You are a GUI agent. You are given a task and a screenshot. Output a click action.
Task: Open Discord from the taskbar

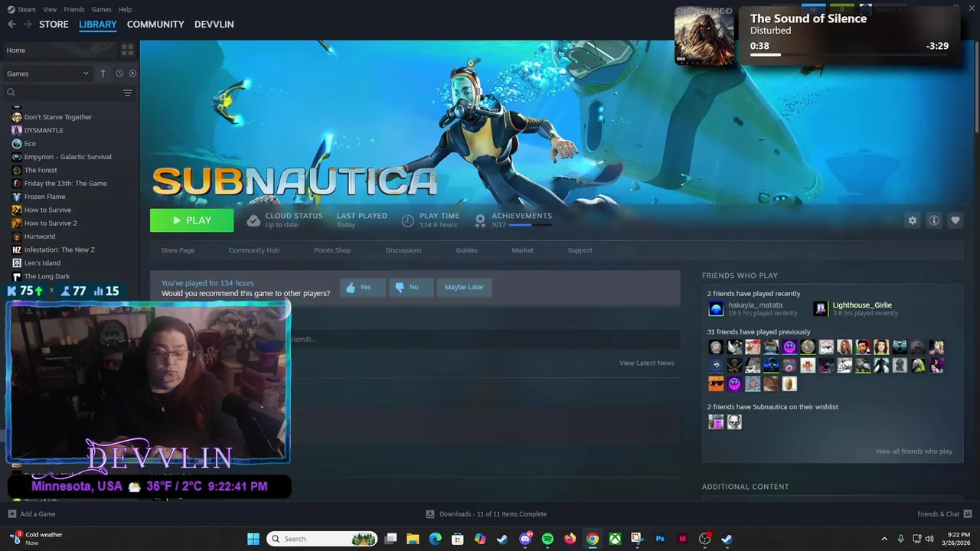525,539
